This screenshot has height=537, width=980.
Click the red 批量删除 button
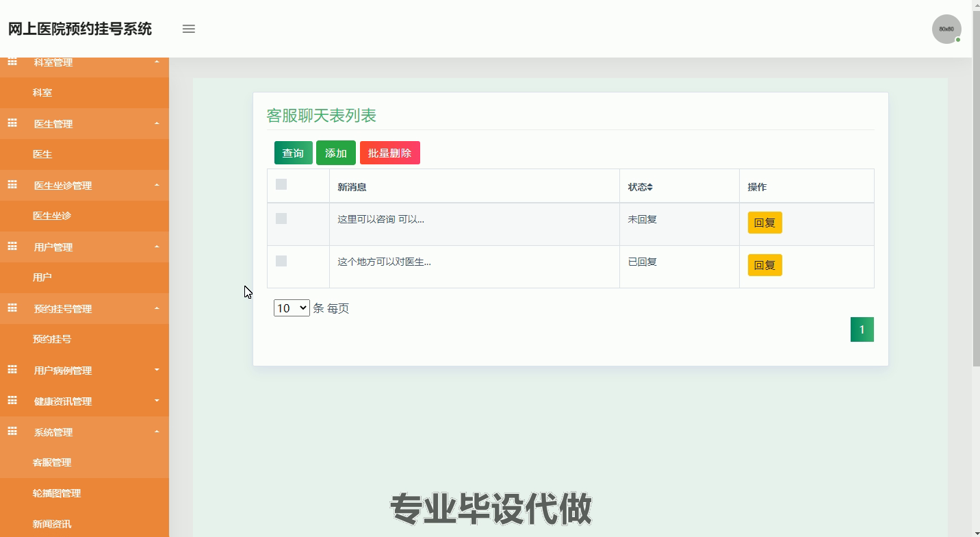(x=390, y=153)
